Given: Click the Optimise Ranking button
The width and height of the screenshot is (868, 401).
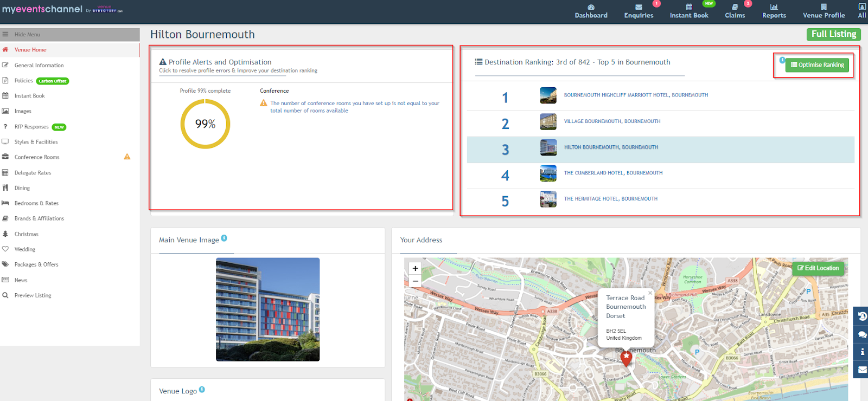Looking at the screenshot, I should 817,65.
